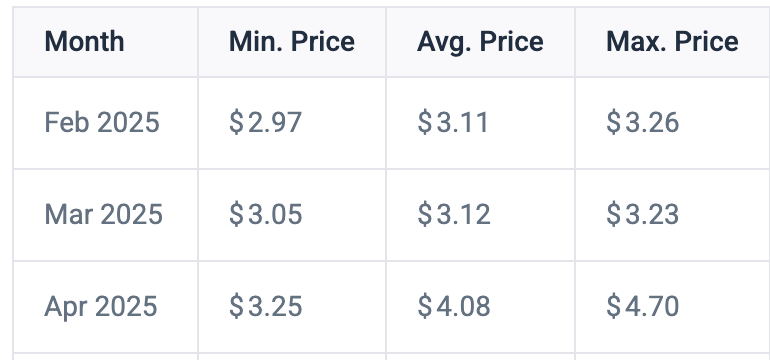Screen dimensions: 770x360
Task: Click Apr 2025 maximum price $4.70
Action: pos(642,307)
